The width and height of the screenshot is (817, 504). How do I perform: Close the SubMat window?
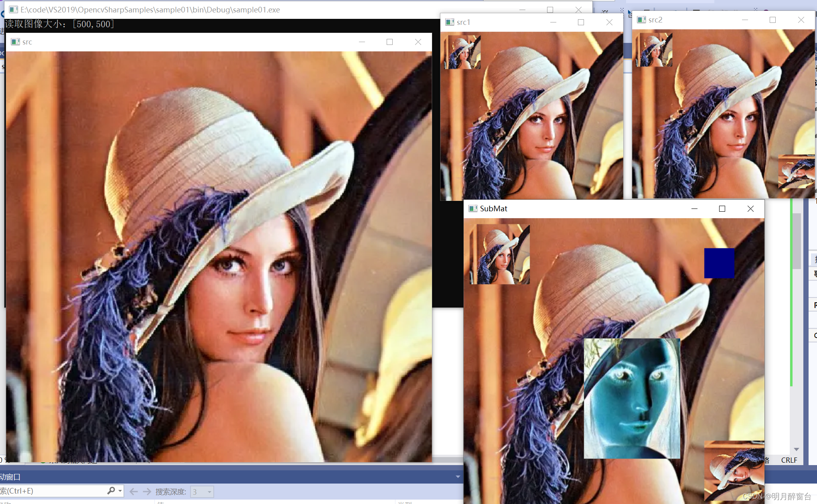750,208
